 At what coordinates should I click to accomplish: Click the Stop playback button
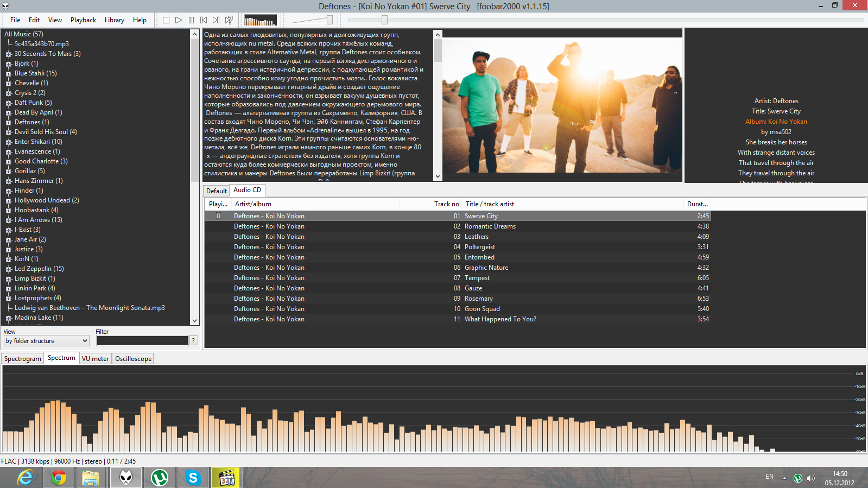(166, 20)
